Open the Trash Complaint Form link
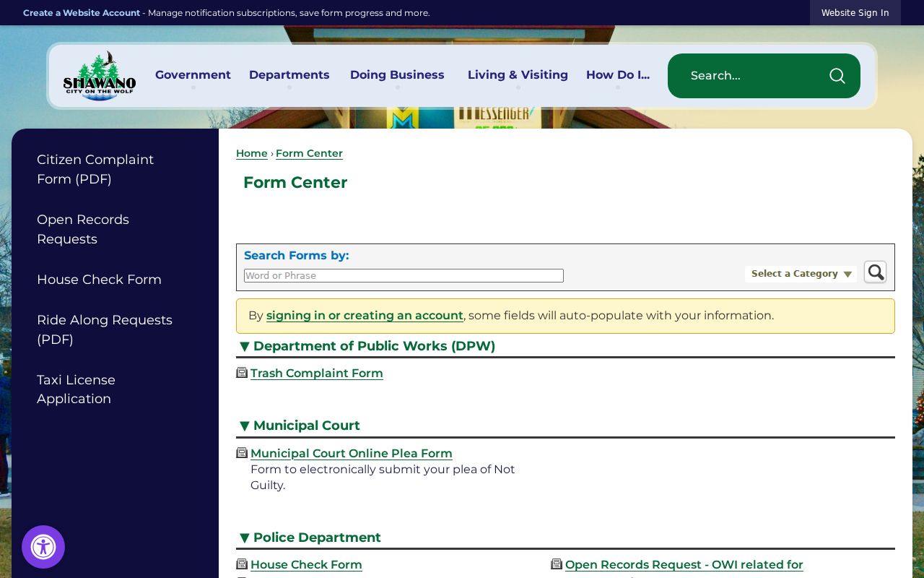 (317, 374)
